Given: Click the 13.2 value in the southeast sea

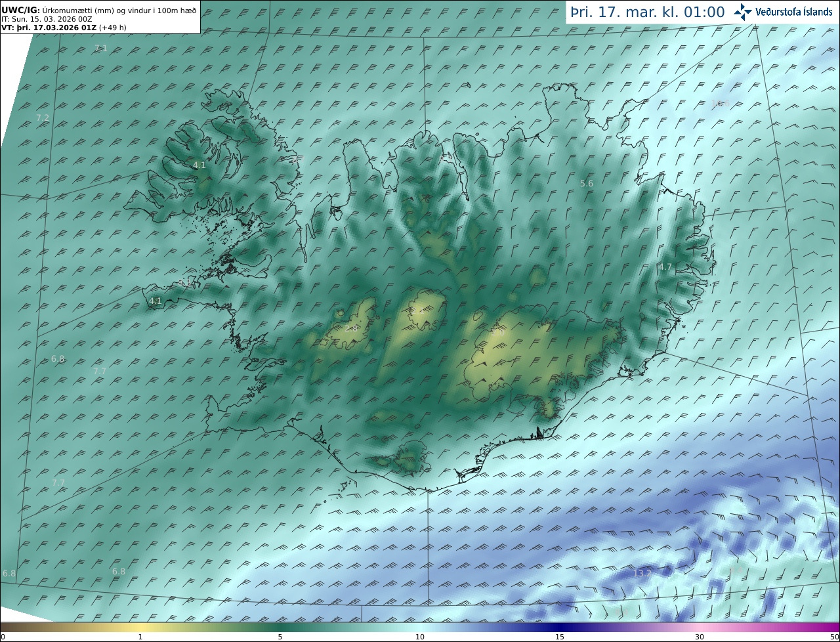Looking at the screenshot, I should click(x=642, y=573).
